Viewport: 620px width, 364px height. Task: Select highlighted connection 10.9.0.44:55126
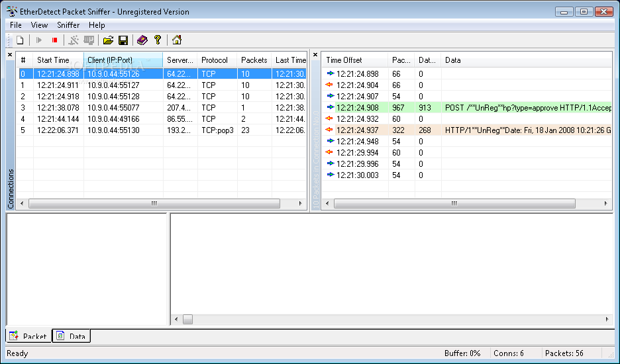(x=162, y=74)
